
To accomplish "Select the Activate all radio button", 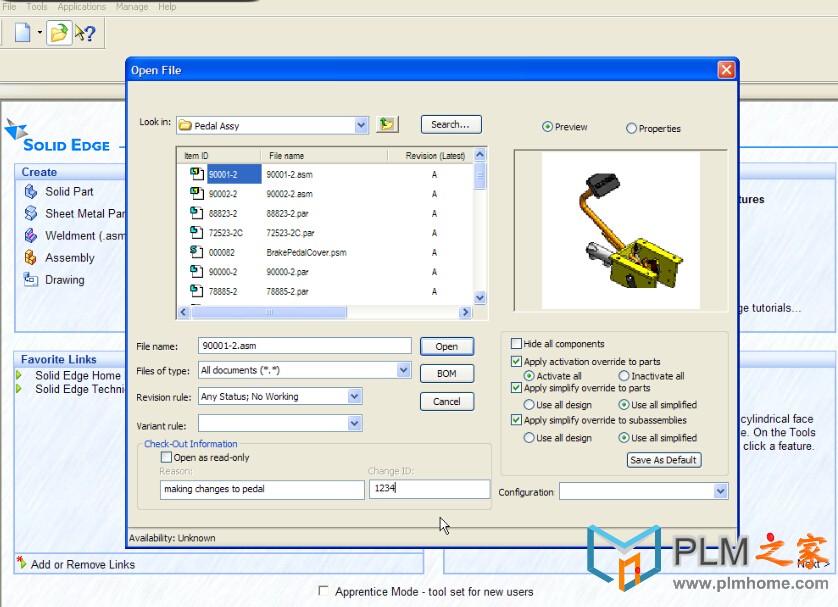I will click(529, 376).
